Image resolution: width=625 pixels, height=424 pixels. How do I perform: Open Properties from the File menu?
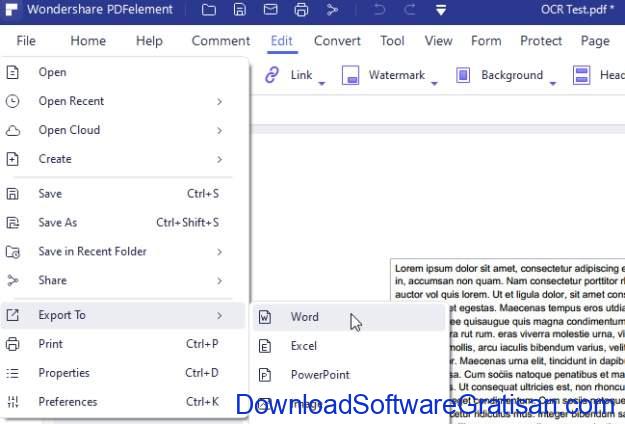click(x=125, y=373)
